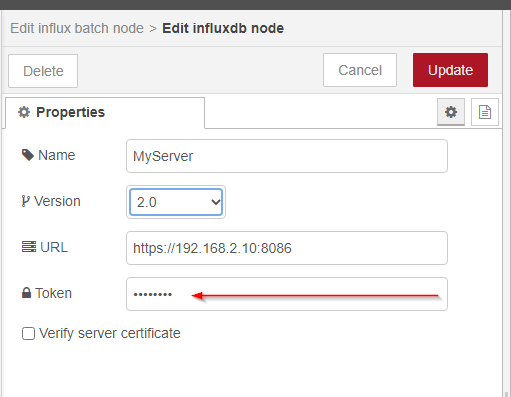This screenshot has width=511, height=397.
Task: Click the Version dropdown chevron arrow
Action: [216, 202]
